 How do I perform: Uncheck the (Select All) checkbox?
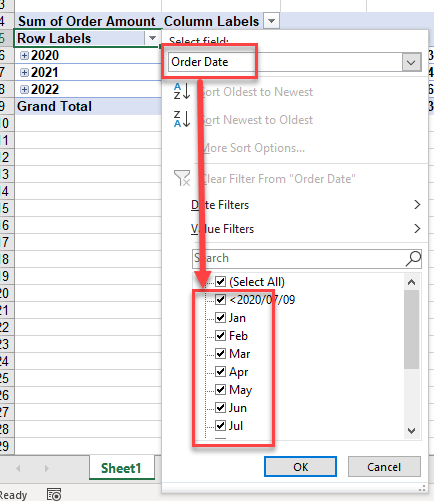(x=220, y=282)
